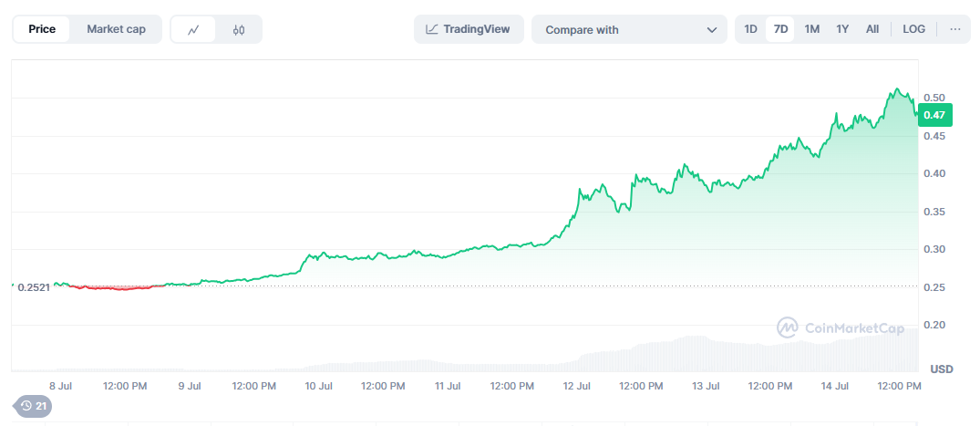Click the 0.20 price axis label
The height and width of the screenshot is (426, 980).
pyautogui.click(x=934, y=325)
